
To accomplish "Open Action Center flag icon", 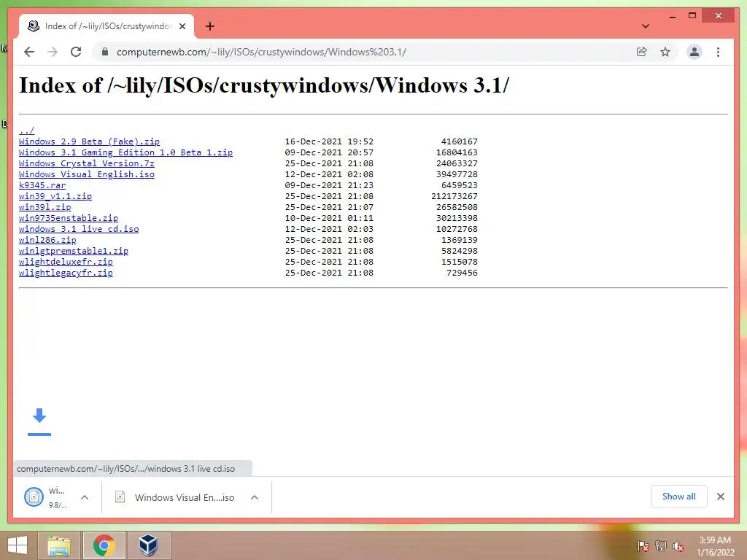I will (643, 546).
